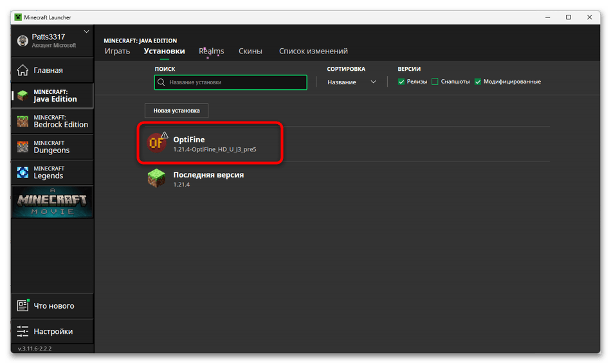Click the Настройки sliders icon
Viewport: 611px width, 364px height.
point(23,331)
